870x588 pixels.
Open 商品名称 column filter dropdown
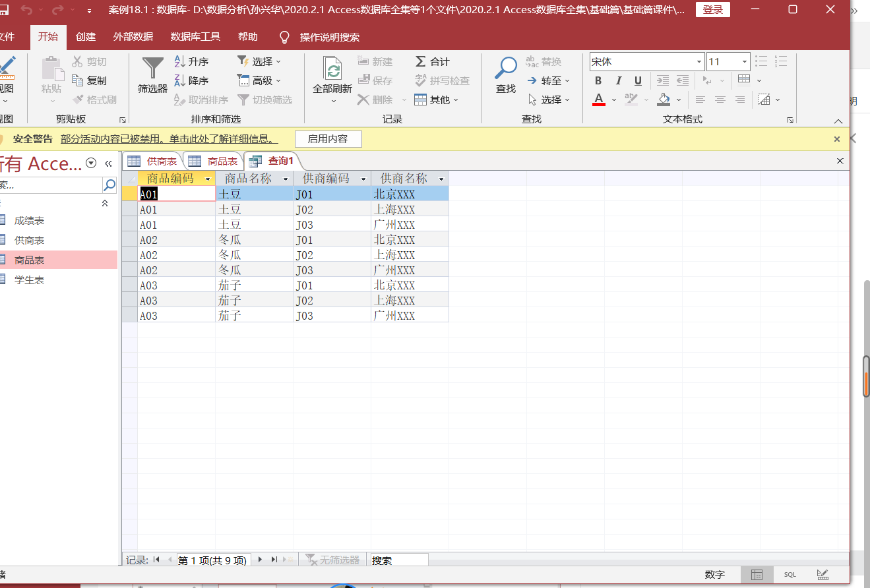[x=286, y=179]
